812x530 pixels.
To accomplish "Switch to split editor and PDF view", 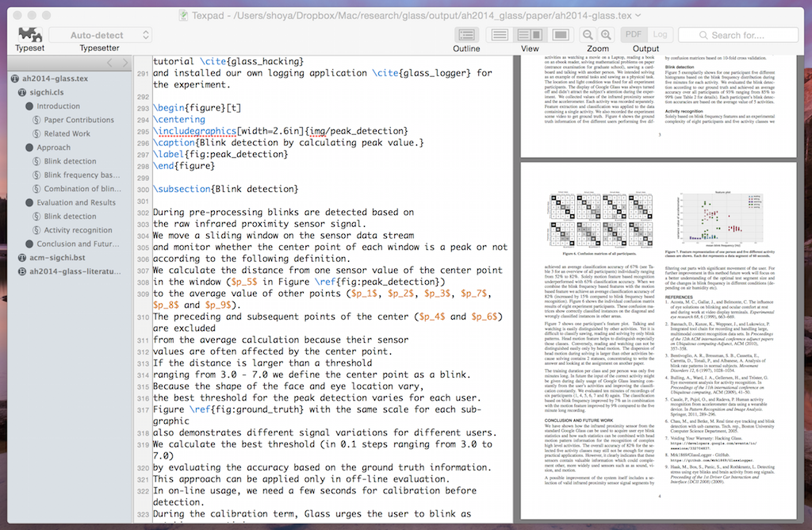I will click(x=530, y=35).
